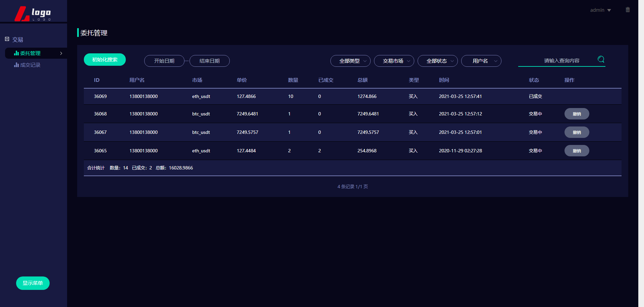Open the 交易市场 filter dropdown
The height and width of the screenshot is (307, 644).
pos(394,61)
